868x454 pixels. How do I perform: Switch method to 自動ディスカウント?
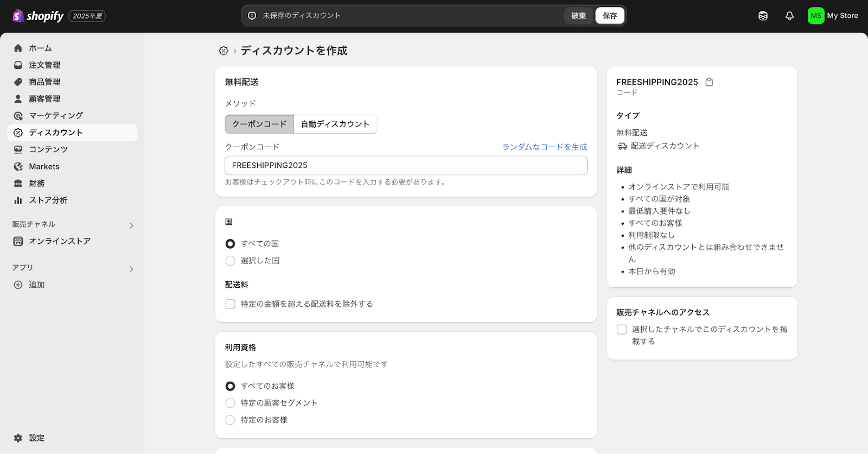335,124
